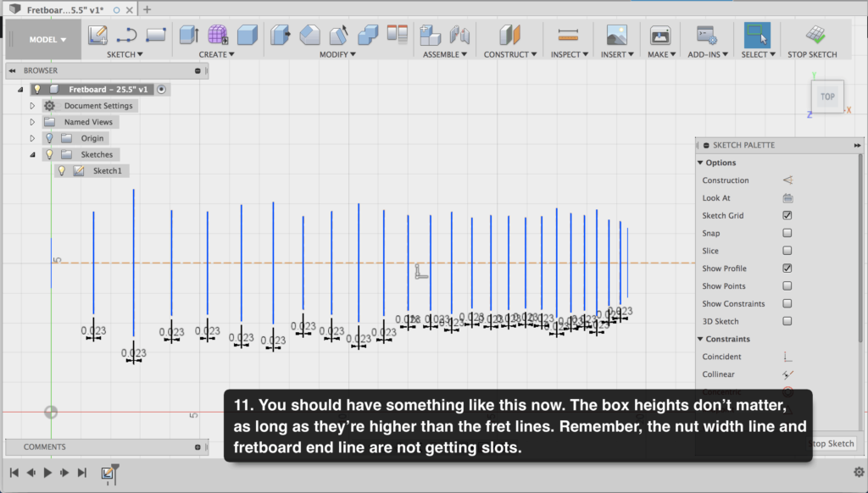Click the Insert image icon

point(616,35)
